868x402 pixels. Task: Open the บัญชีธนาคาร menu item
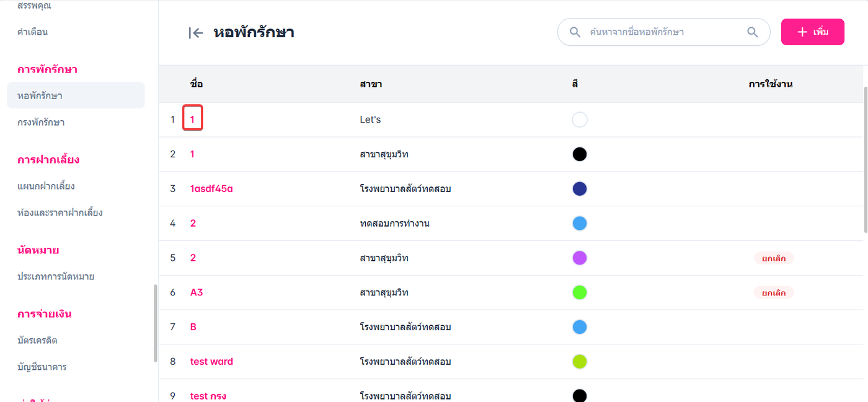pyautogui.click(x=42, y=367)
